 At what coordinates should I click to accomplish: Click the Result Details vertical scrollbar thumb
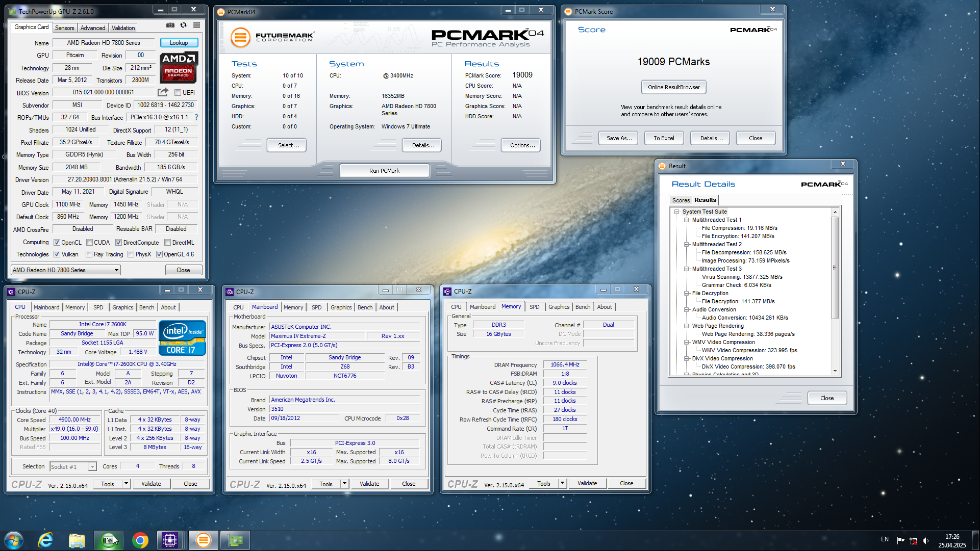(835, 268)
